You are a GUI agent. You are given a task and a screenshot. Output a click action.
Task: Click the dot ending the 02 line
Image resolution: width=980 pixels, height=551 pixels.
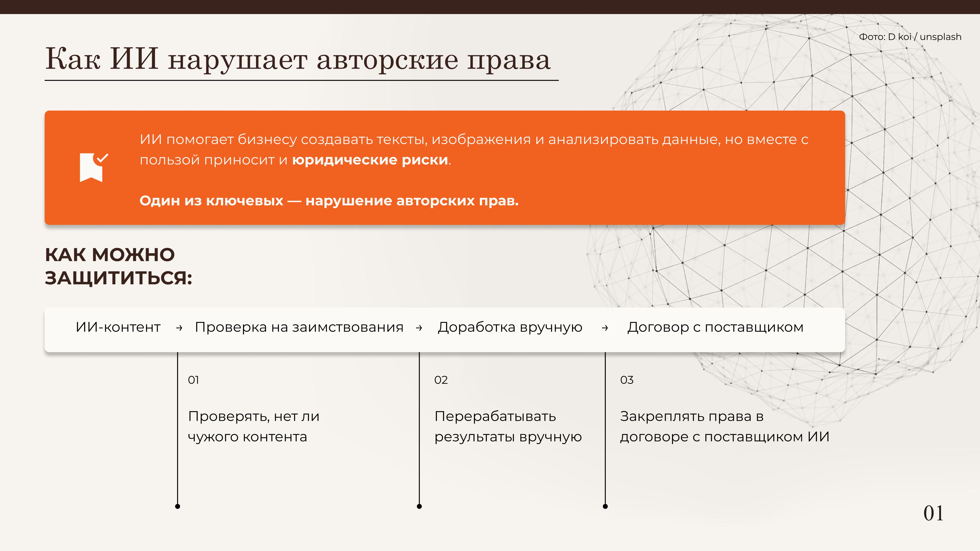(419, 506)
